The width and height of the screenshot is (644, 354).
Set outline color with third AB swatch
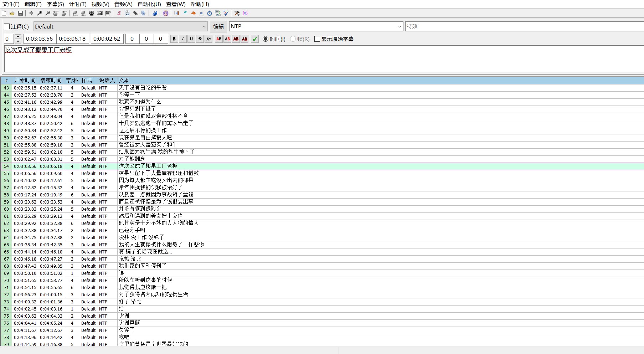[236, 39]
